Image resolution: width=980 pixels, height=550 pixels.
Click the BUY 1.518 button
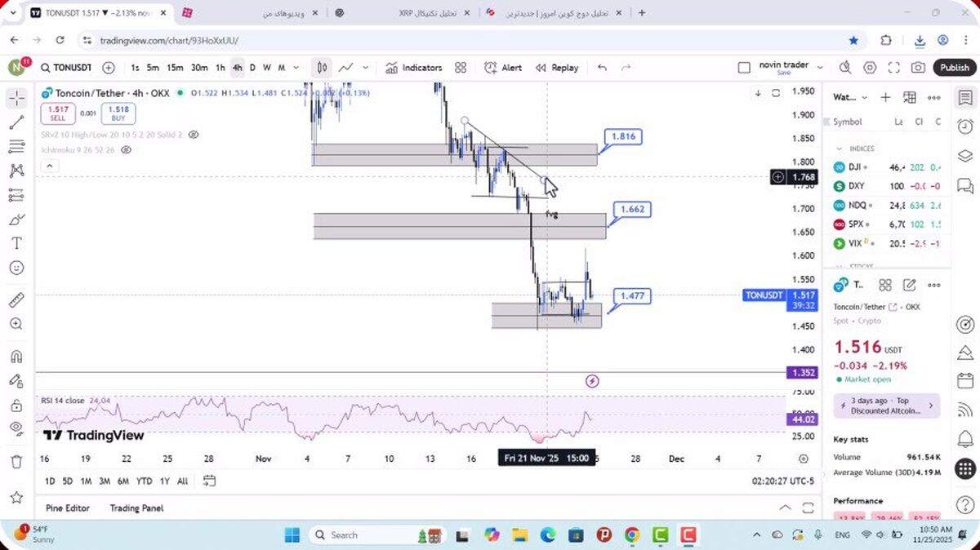click(x=118, y=113)
